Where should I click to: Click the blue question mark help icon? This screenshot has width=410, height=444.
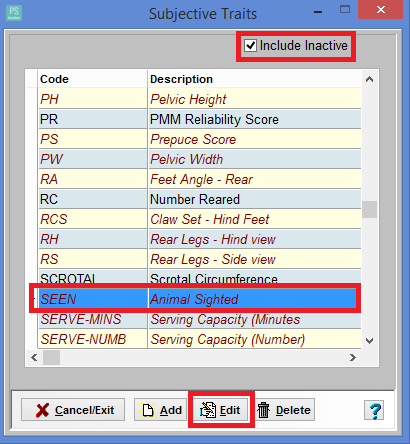point(374,410)
